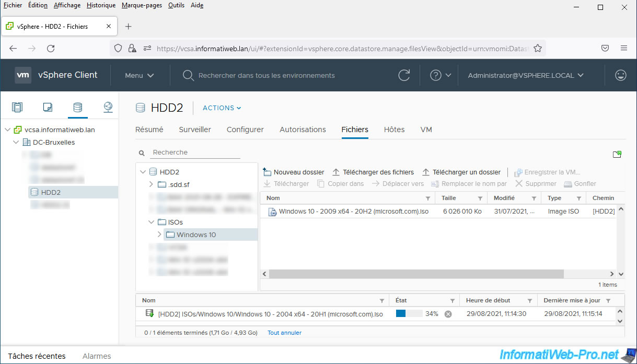
Task: Collapse the ISOs folder in tree
Action: (x=151, y=222)
